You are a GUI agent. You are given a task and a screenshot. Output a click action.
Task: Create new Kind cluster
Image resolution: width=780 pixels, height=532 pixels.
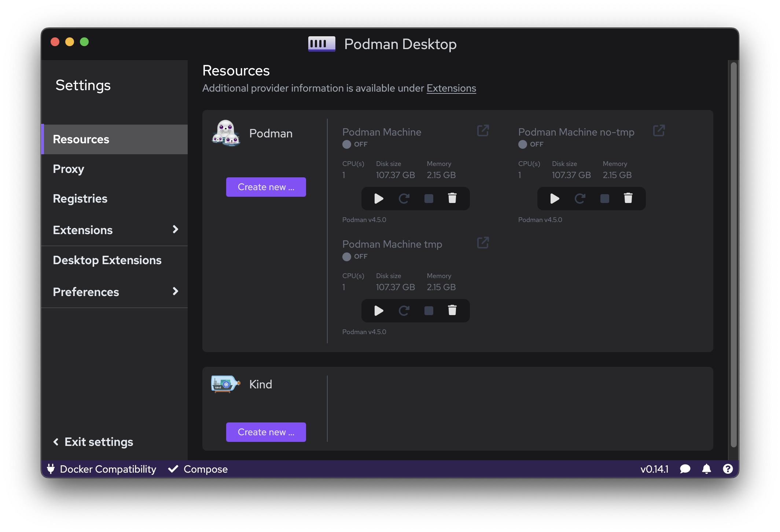click(266, 432)
